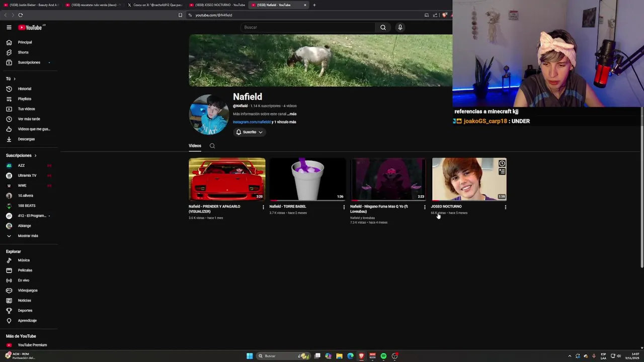Expand Mostrar más subscriptions
The image size is (644, 362).
pos(28,236)
